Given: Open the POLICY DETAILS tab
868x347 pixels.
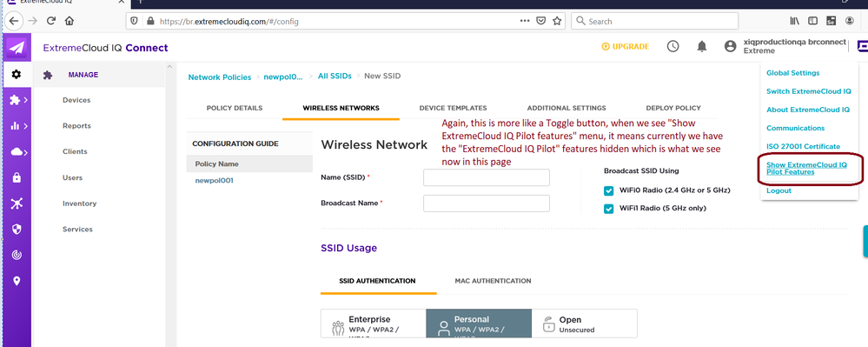Looking at the screenshot, I should (235, 108).
